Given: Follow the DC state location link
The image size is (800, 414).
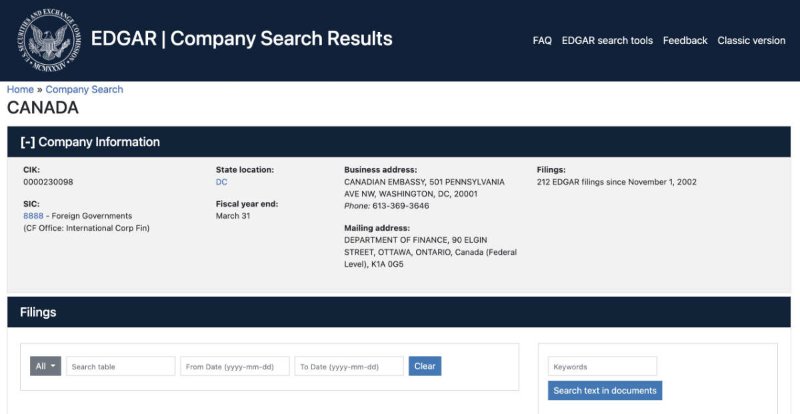Looking at the screenshot, I should coord(221,182).
